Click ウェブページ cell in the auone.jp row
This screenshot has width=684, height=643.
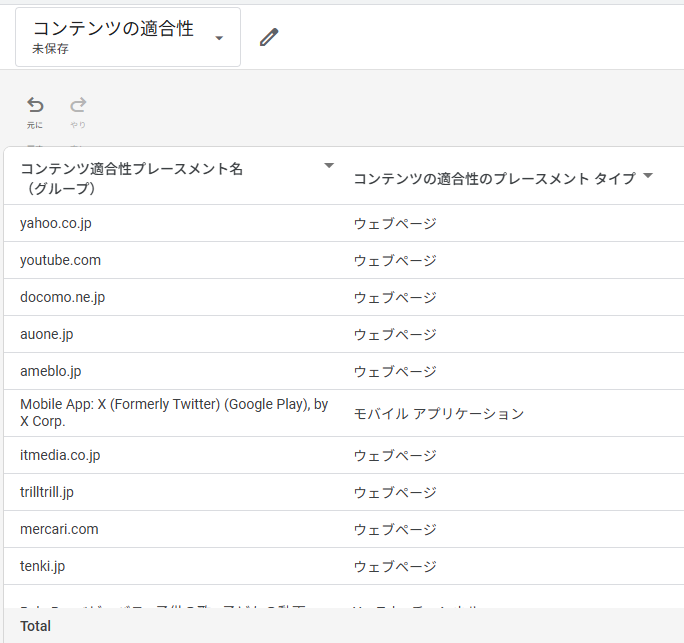pos(395,335)
